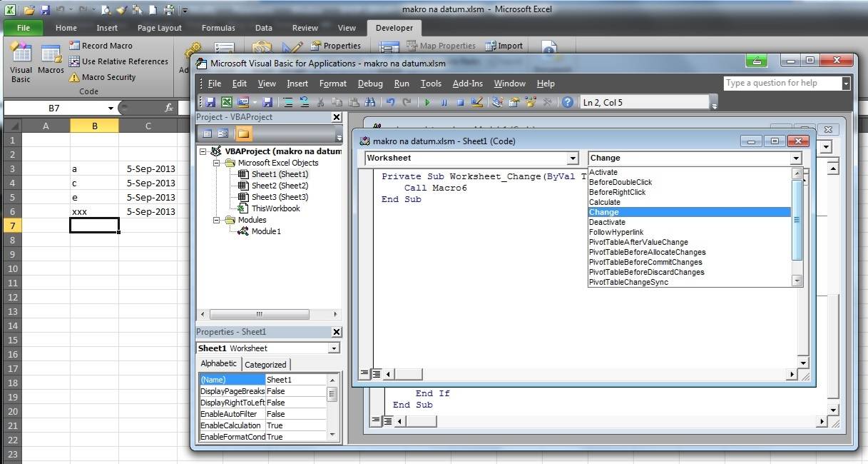Collapse Microsoft Excel Objects folder
The image size is (868, 464).
pyautogui.click(x=217, y=163)
